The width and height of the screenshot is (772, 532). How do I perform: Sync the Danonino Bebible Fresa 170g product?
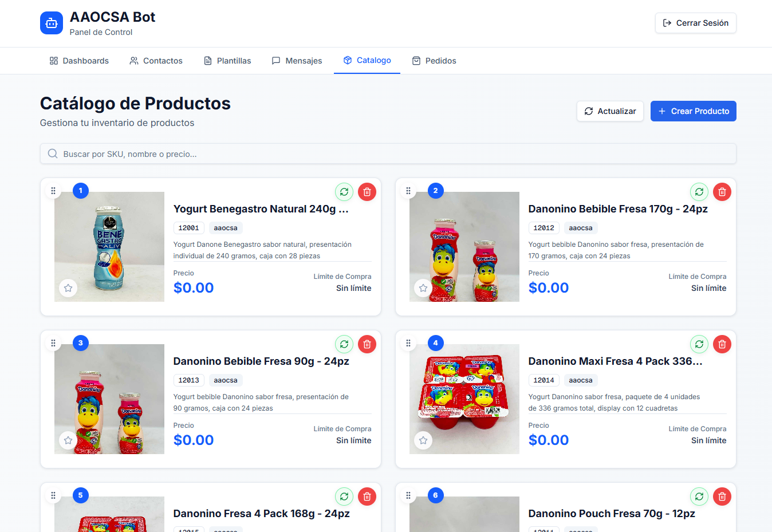click(x=699, y=192)
